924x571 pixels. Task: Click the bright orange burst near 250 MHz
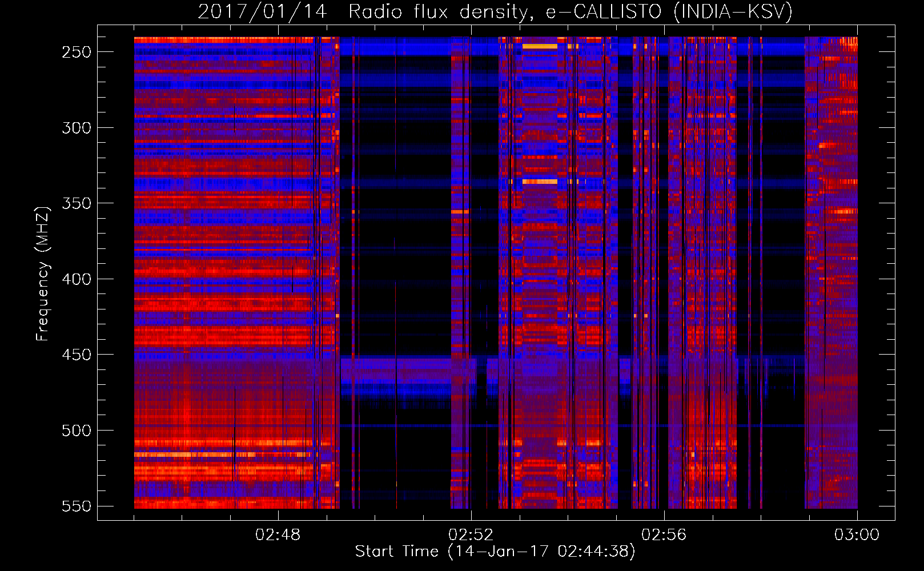(540, 46)
